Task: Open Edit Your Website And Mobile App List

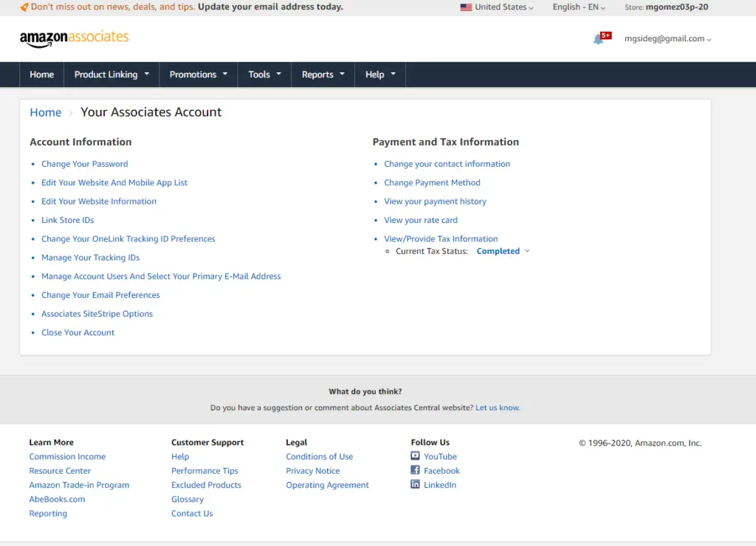Action: pyautogui.click(x=114, y=183)
